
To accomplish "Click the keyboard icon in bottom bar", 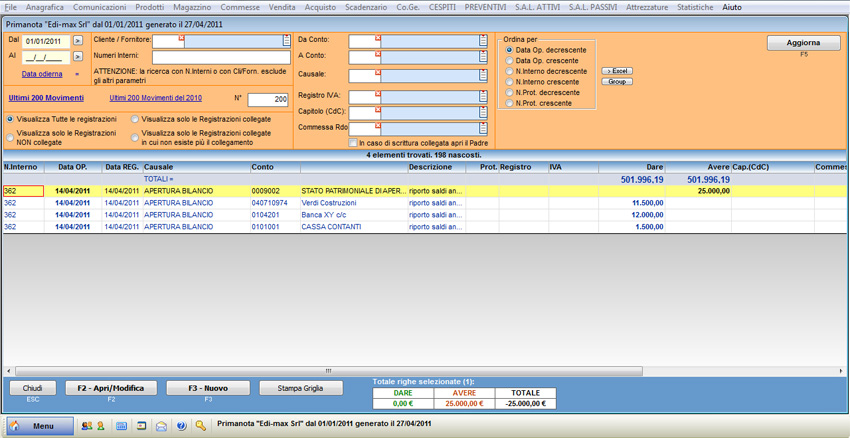I will click(122, 426).
